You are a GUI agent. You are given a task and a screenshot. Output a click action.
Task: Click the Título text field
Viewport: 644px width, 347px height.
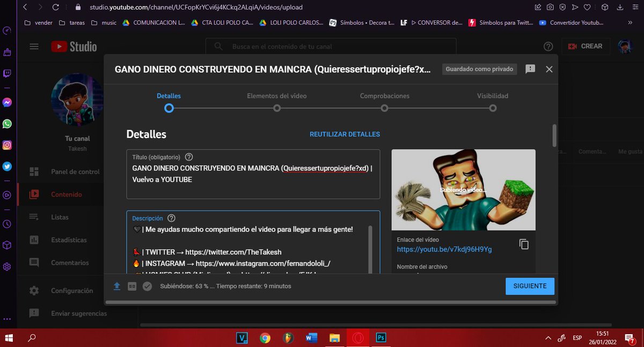click(253, 174)
